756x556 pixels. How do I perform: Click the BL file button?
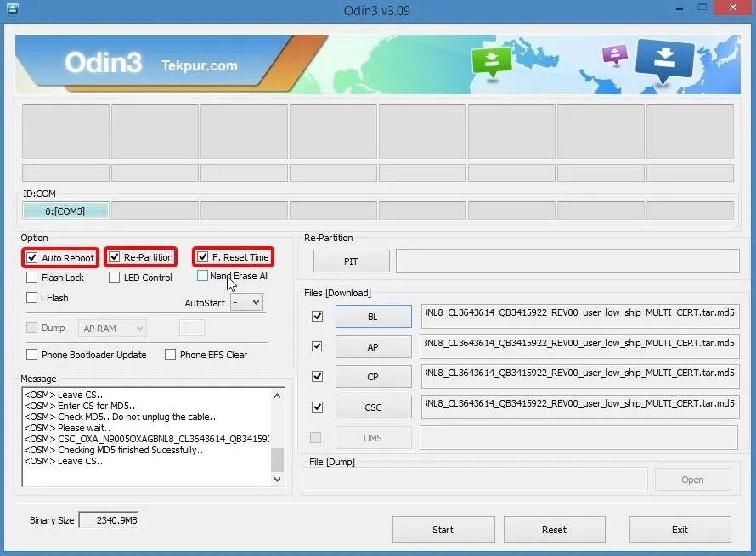(373, 316)
